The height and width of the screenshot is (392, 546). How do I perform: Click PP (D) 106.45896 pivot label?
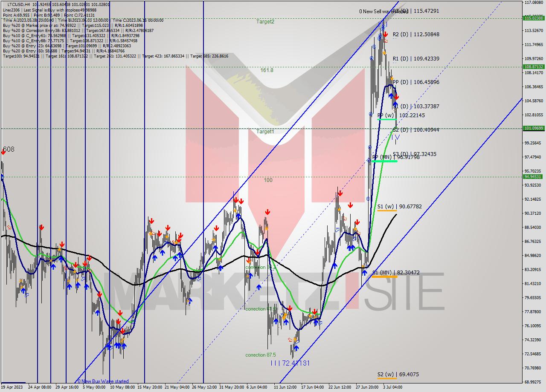[x=416, y=82]
